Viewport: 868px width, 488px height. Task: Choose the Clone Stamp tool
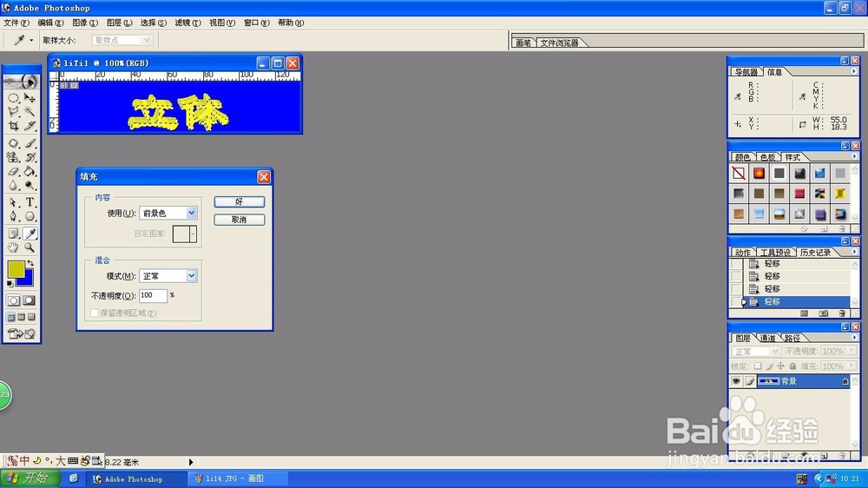[13, 157]
